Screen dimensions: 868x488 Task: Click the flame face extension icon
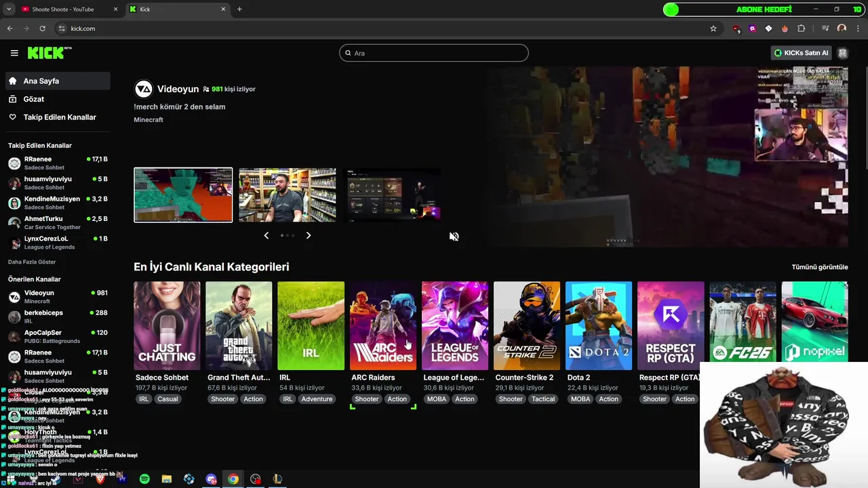[x=785, y=28]
